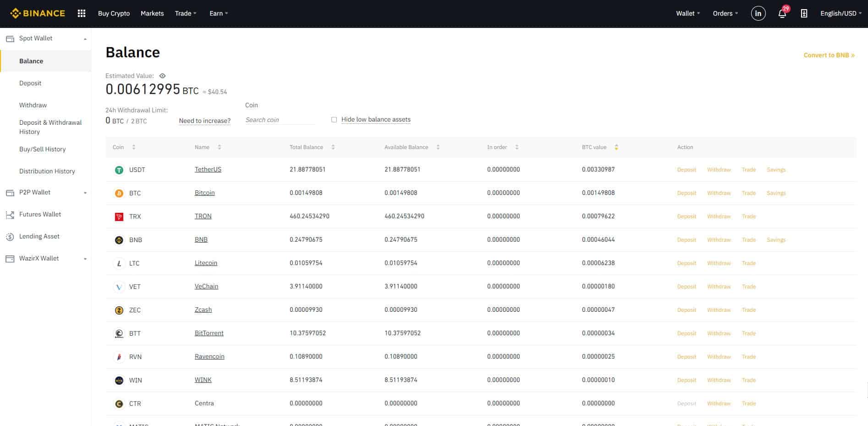868x426 pixels.
Task: Open the user profile icon
Action: (x=758, y=13)
